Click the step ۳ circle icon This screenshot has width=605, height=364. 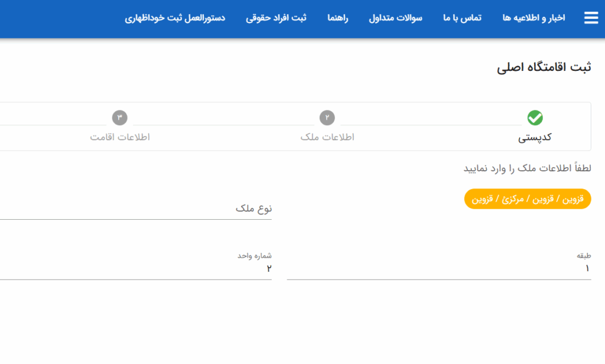tap(120, 118)
